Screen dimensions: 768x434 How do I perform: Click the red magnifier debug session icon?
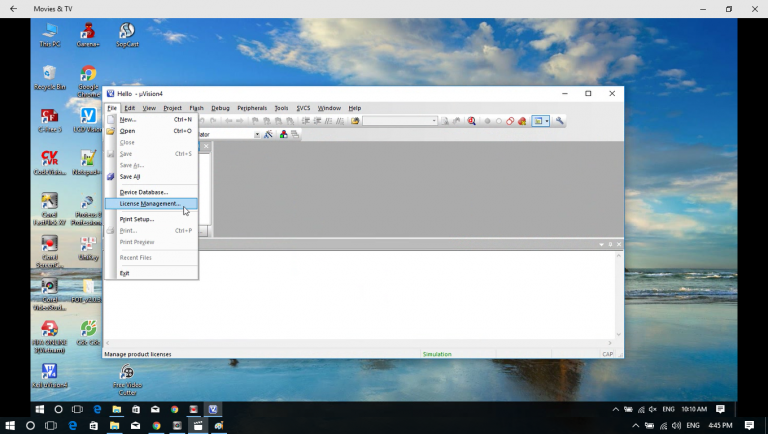pyautogui.click(x=471, y=121)
